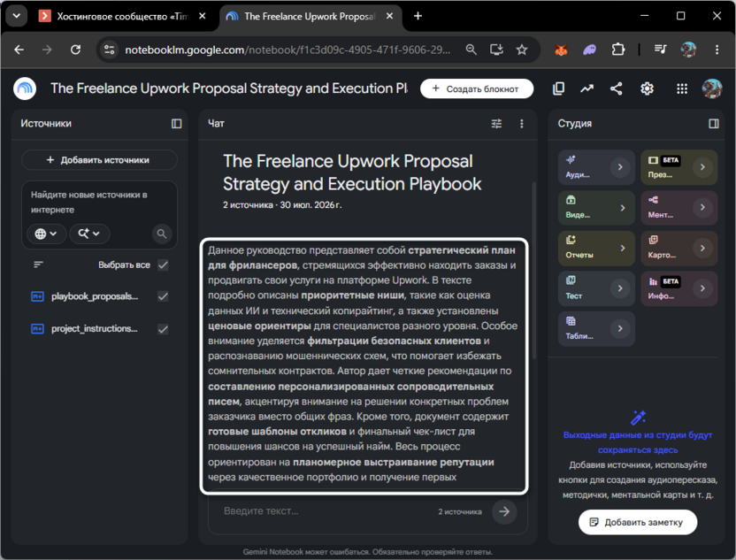This screenshot has height=560, width=736.
Task: Expand the Тест card arrow
Action: 620,288
